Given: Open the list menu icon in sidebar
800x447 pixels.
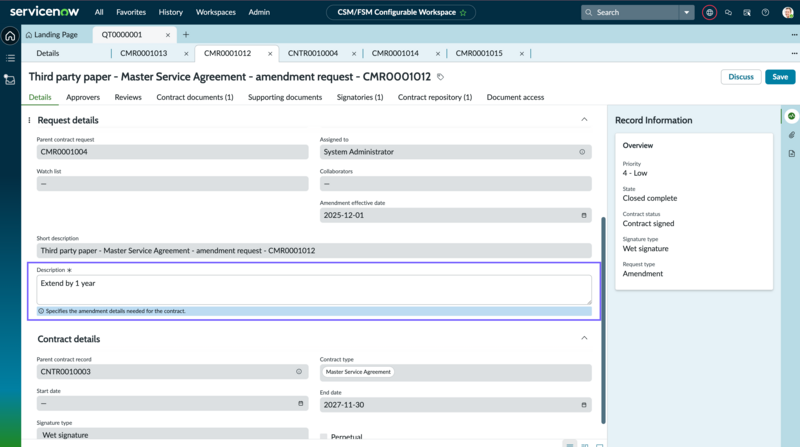Looking at the screenshot, I should (10, 58).
